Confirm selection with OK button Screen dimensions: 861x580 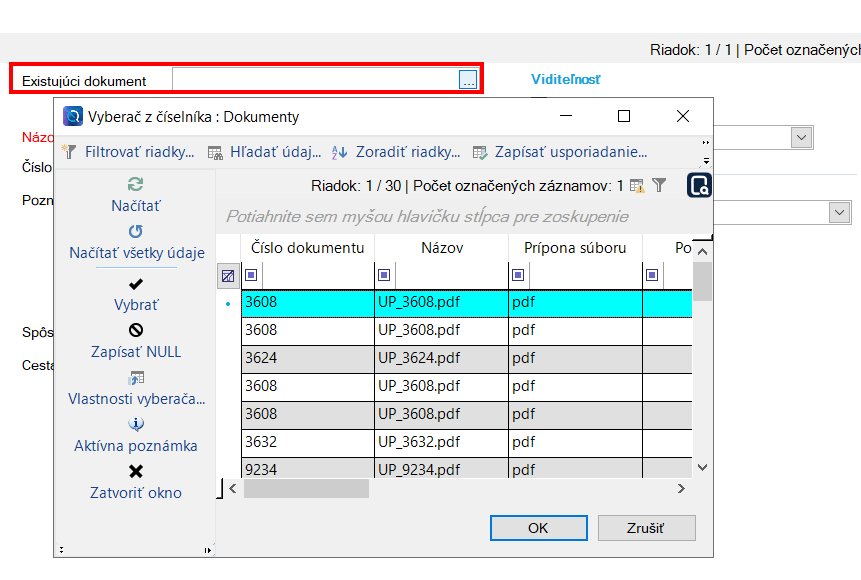pos(538,528)
